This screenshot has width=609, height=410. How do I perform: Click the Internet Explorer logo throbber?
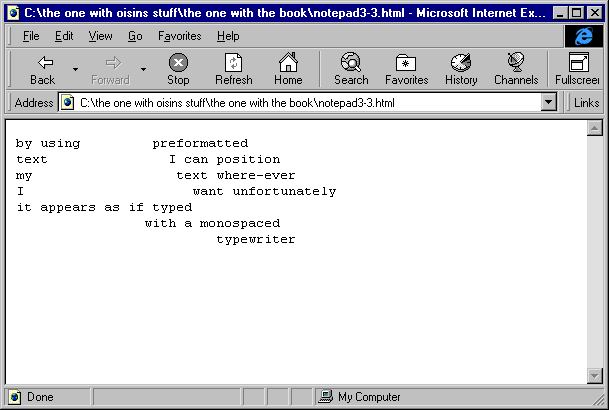coord(584,36)
